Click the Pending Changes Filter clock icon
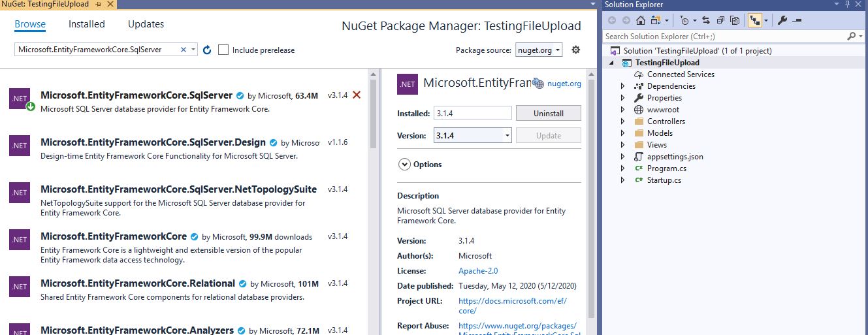Screen dimensions: 868x335 click(684, 20)
